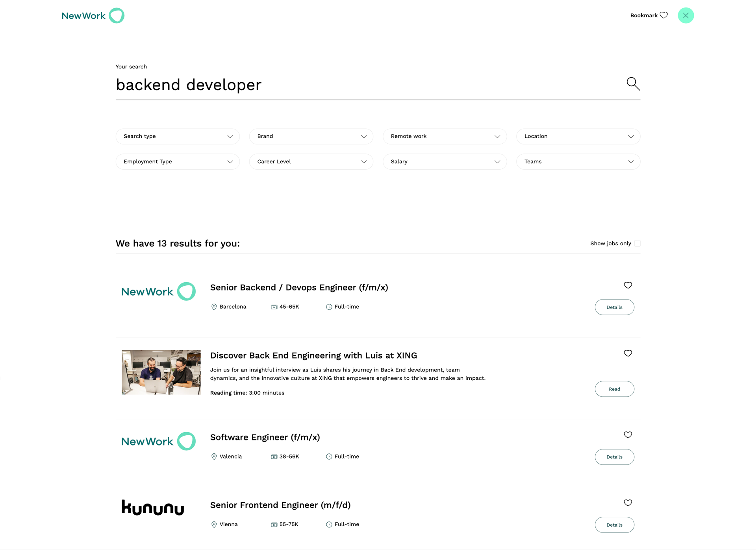Close the search overlay with the X button
The width and height of the screenshot is (756, 551).
point(686,16)
